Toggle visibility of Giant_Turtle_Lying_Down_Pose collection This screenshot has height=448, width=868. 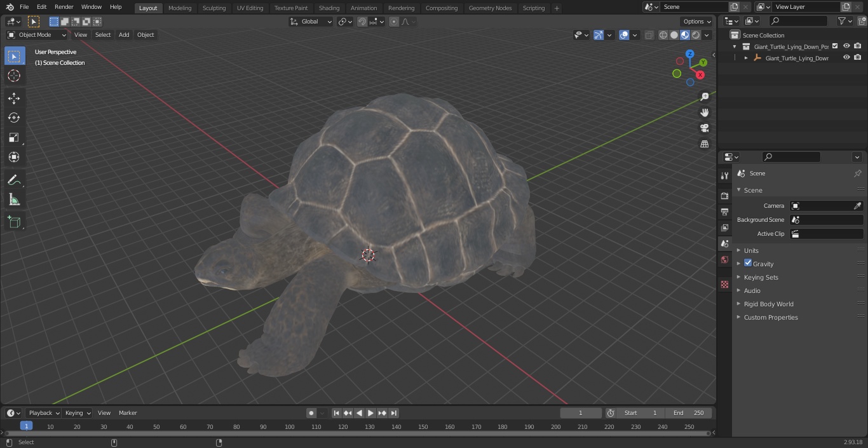846,46
